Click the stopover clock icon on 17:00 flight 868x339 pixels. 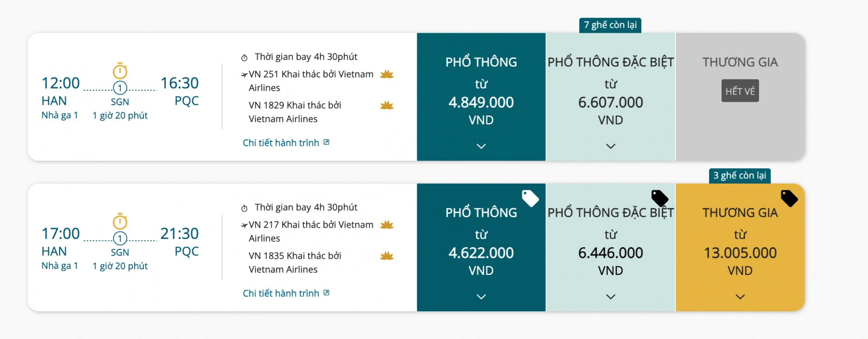pos(120,222)
